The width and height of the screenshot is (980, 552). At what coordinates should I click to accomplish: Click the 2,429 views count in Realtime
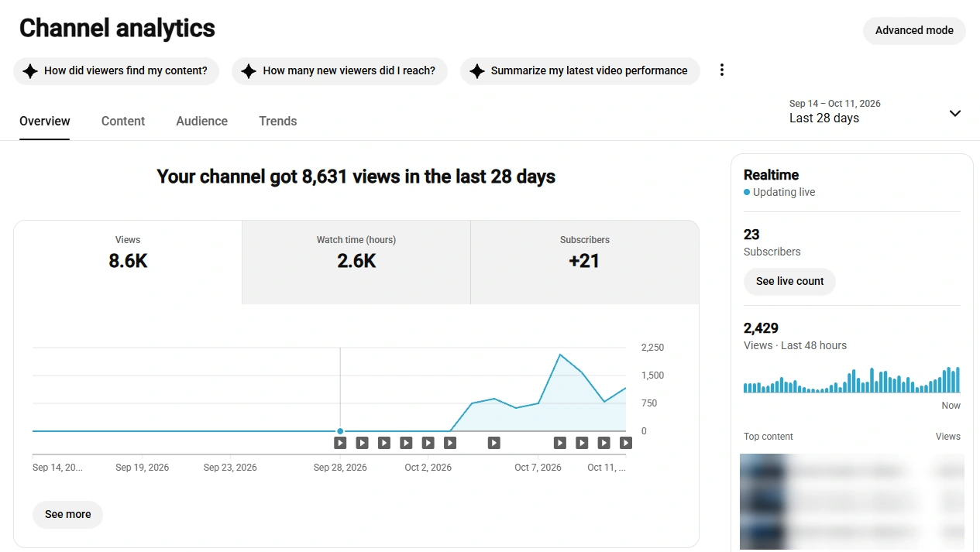pyautogui.click(x=761, y=328)
